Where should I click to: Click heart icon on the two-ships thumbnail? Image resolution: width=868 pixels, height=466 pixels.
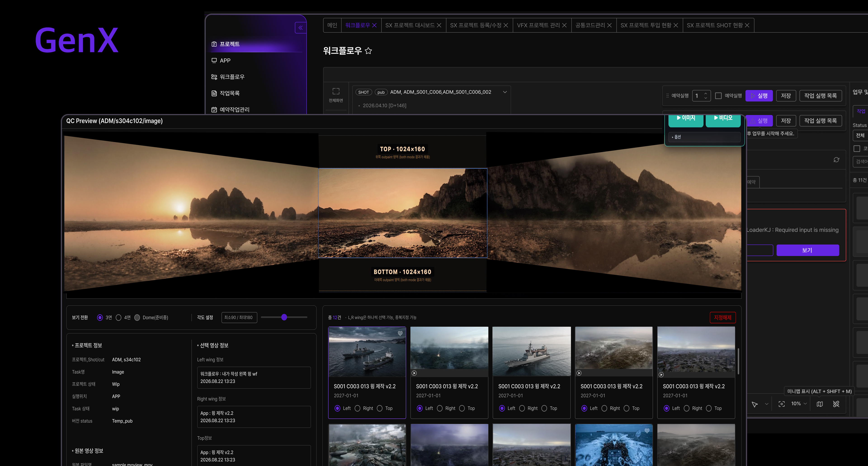400,333
